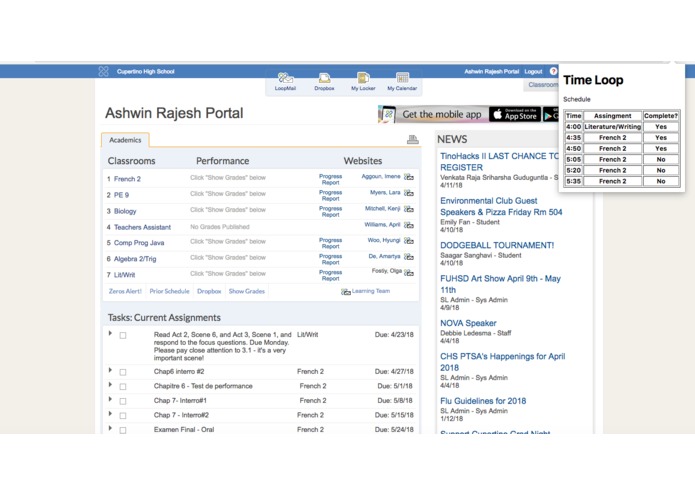695x494 pixels.
Task: Click mail icon next to Mitchell, Kenji
Action: (x=409, y=209)
